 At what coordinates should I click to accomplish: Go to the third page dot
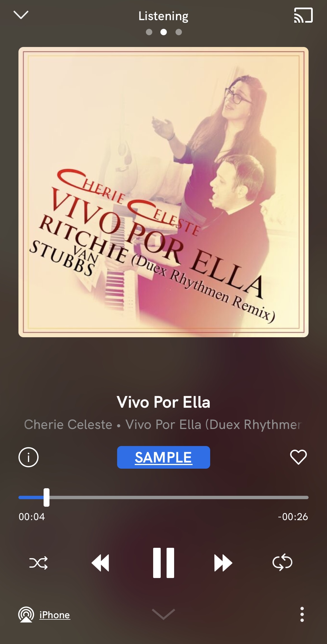click(179, 32)
